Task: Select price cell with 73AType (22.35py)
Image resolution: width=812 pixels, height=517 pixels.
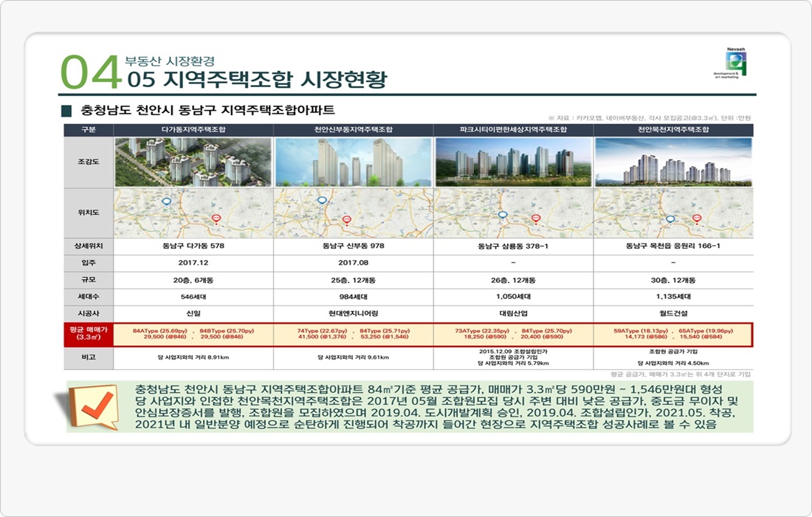Action: click(513, 334)
